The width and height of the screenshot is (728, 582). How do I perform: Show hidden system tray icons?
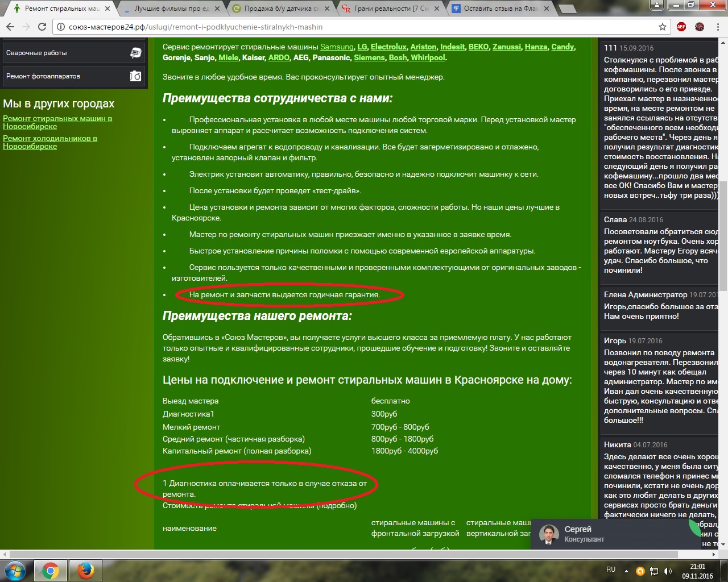[x=627, y=571]
